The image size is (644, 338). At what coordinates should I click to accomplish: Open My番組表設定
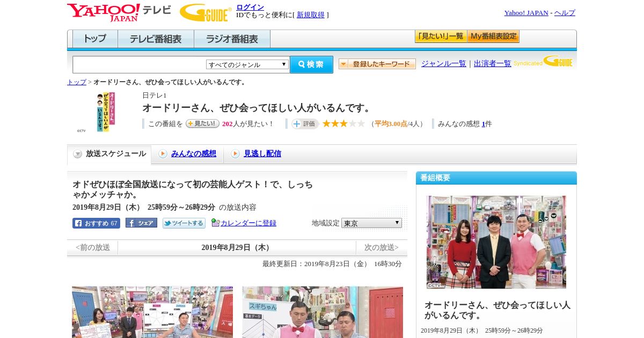click(493, 36)
